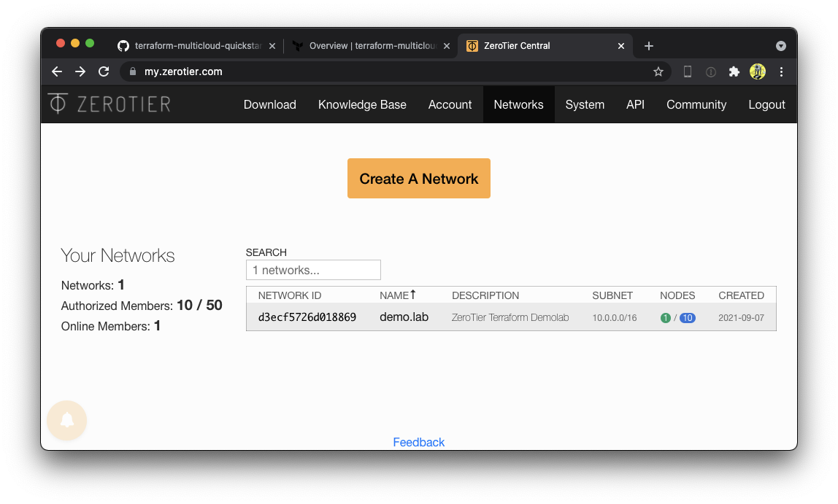Image resolution: width=838 pixels, height=504 pixels.
Task: Open Chrome three-dot menu
Action: 781,71
